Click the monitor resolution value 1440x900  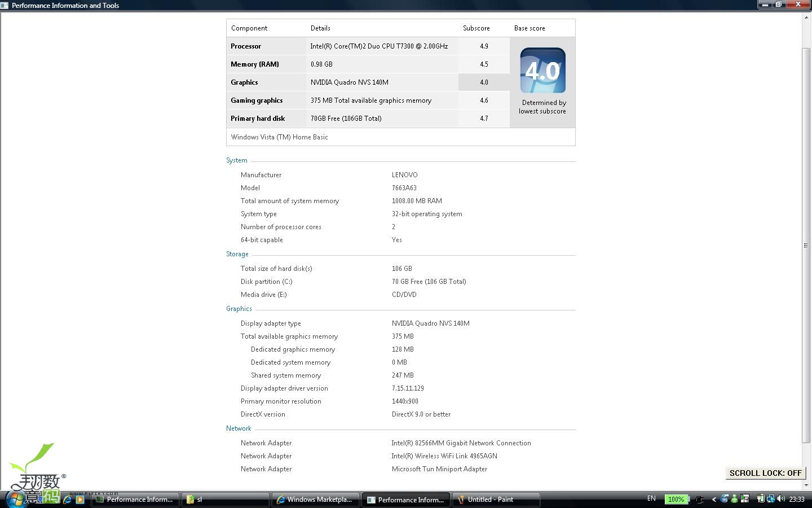(x=405, y=401)
